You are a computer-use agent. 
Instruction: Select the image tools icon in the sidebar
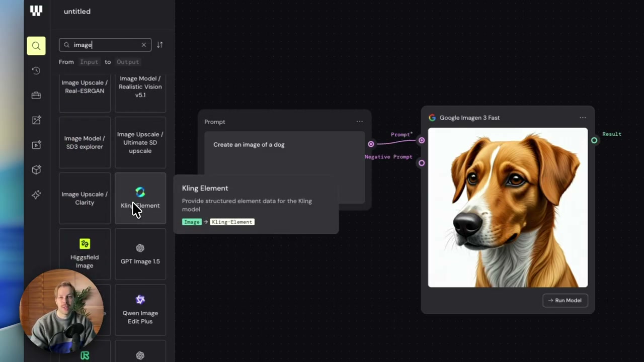coord(36,120)
